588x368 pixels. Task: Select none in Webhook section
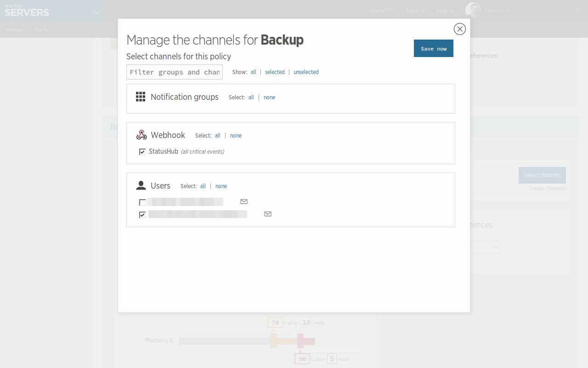coord(236,136)
